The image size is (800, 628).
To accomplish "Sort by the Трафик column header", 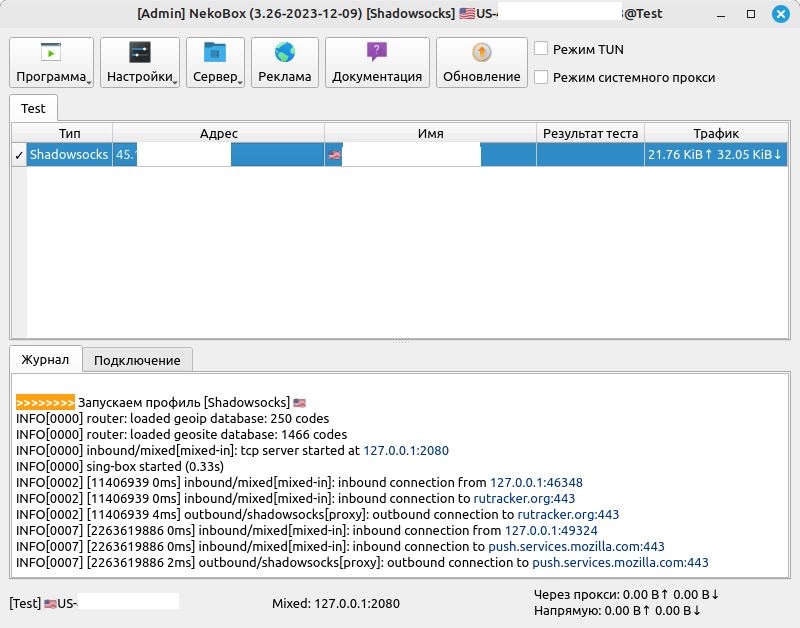I will pyautogui.click(x=716, y=133).
